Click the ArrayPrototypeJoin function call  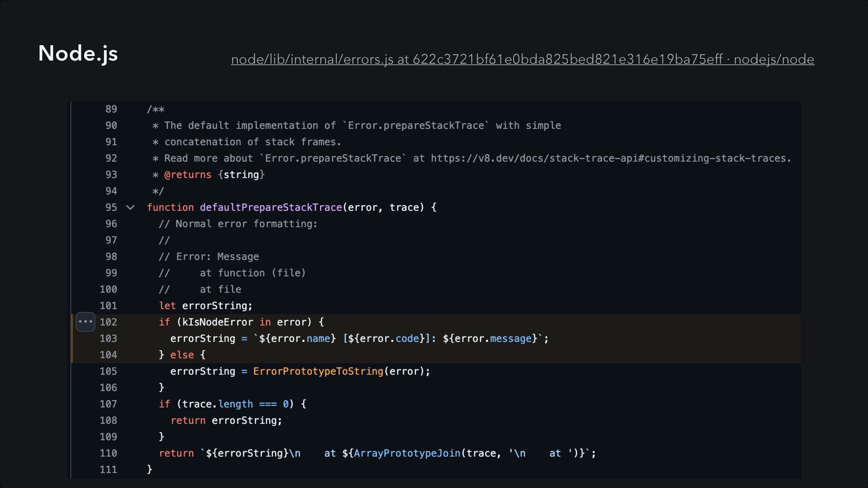(407, 453)
